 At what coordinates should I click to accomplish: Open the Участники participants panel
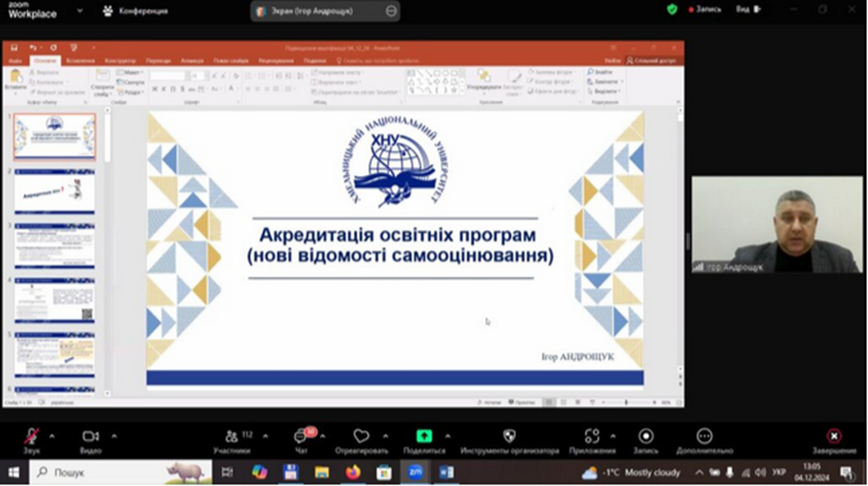[233, 441]
